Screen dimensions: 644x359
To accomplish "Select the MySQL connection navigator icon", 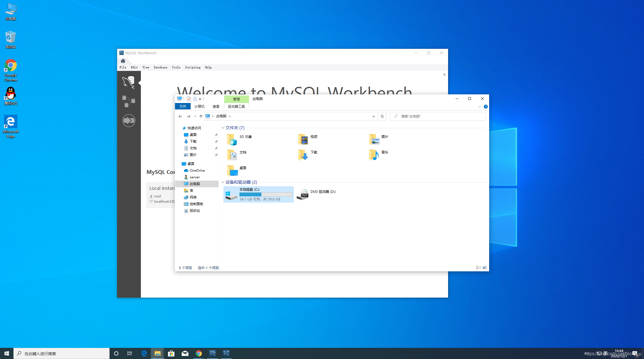I will (x=129, y=81).
